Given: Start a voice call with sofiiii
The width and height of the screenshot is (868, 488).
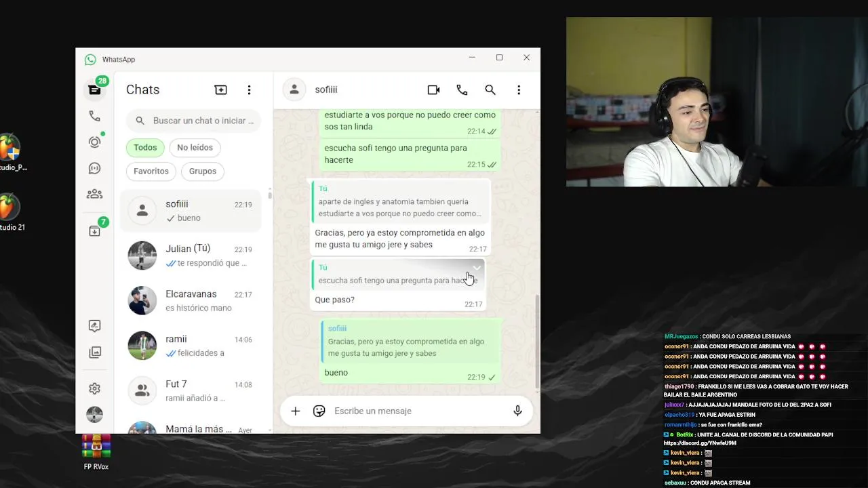Looking at the screenshot, I should coord(462,89).
